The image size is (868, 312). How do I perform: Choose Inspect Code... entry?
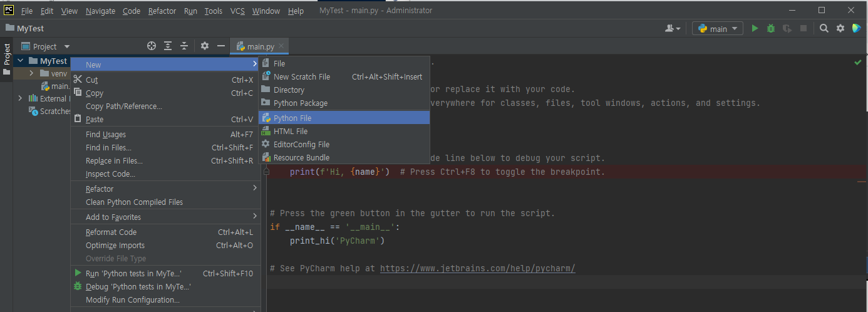click(165, 174)
